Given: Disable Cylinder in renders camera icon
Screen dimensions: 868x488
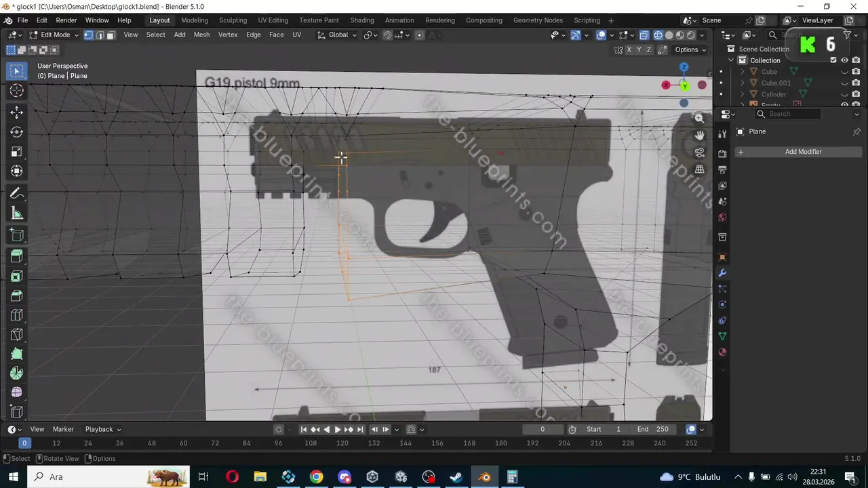Looking at the screenshot, I should tap(856, 94).
